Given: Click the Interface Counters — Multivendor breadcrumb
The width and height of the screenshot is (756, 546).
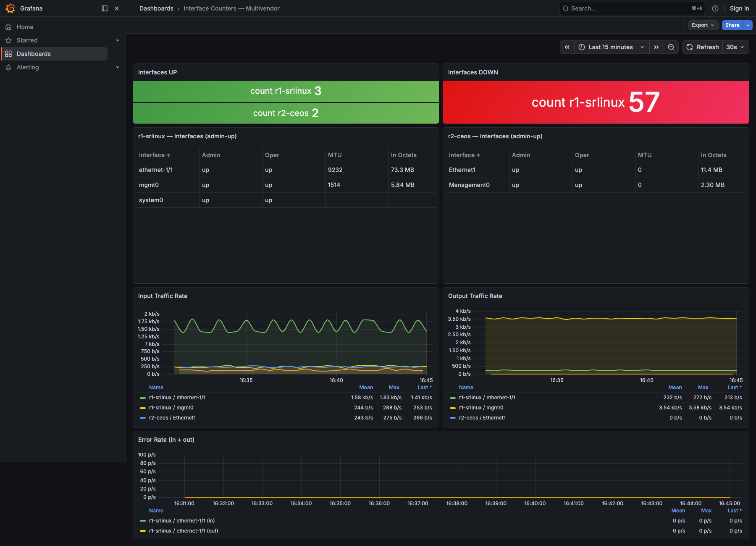Looking at the screenshot, I should pyautogui.click(x=231, y=8).
